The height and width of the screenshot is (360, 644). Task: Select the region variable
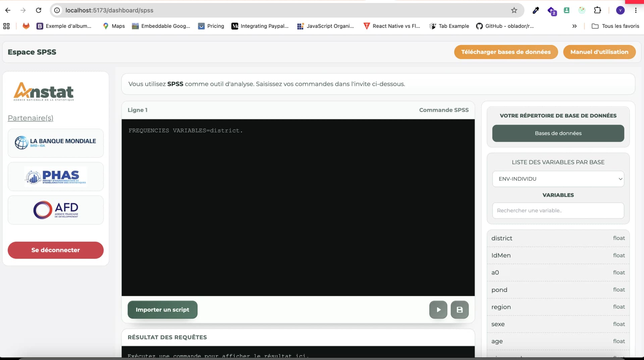click(558, 307)
